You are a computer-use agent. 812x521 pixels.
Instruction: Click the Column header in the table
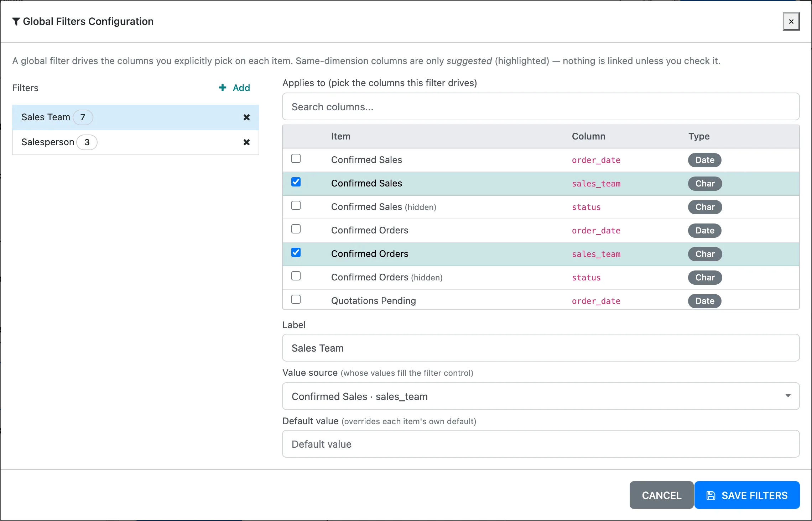click(x=588, y=136)
